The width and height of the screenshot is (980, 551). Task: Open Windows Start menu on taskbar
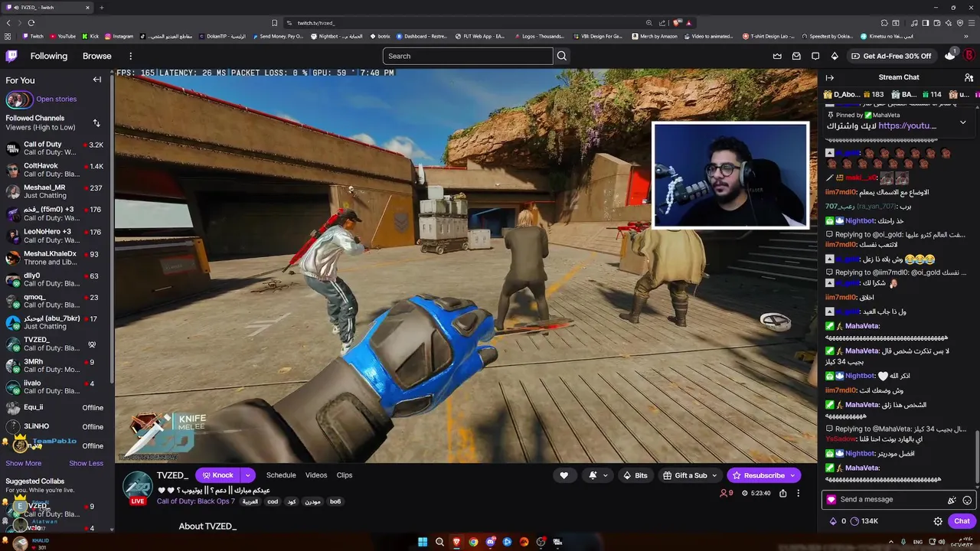pos(422,542)
